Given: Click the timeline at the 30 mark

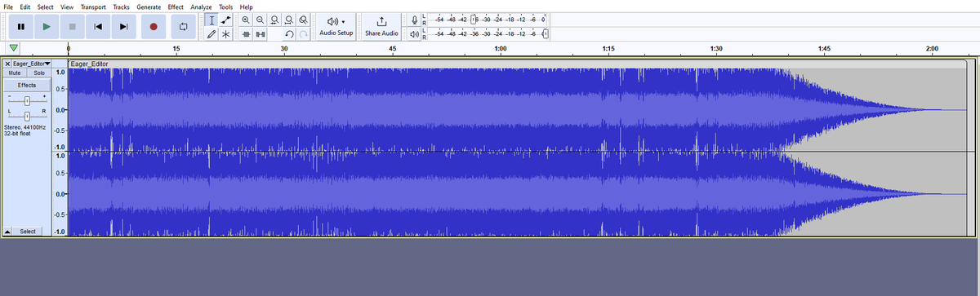Looking at the screenshot, I should (284, 50).
